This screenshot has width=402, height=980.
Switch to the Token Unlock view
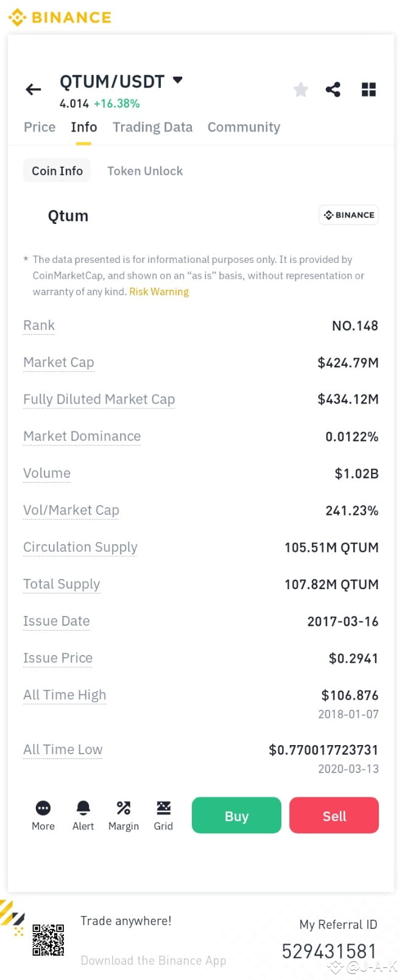click(145, 170)
